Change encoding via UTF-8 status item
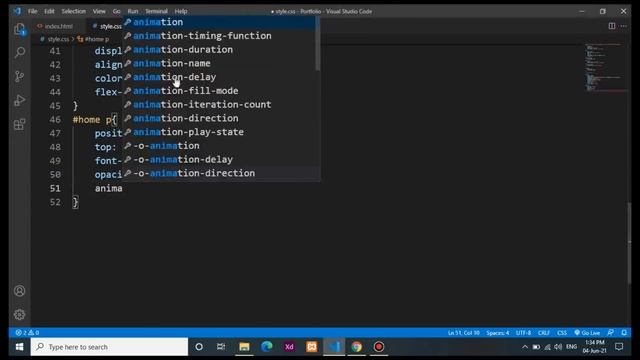640x360 pixels. 523,333
